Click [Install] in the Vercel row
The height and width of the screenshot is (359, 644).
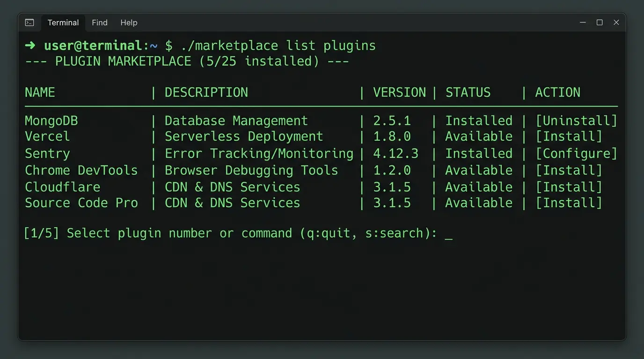569,136
